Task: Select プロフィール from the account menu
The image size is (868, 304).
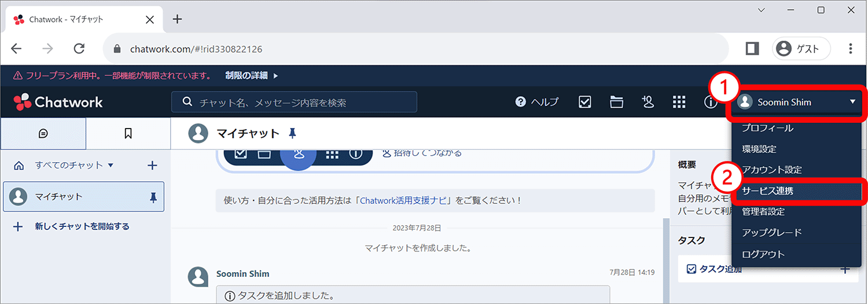Action: tap(768, 128)
